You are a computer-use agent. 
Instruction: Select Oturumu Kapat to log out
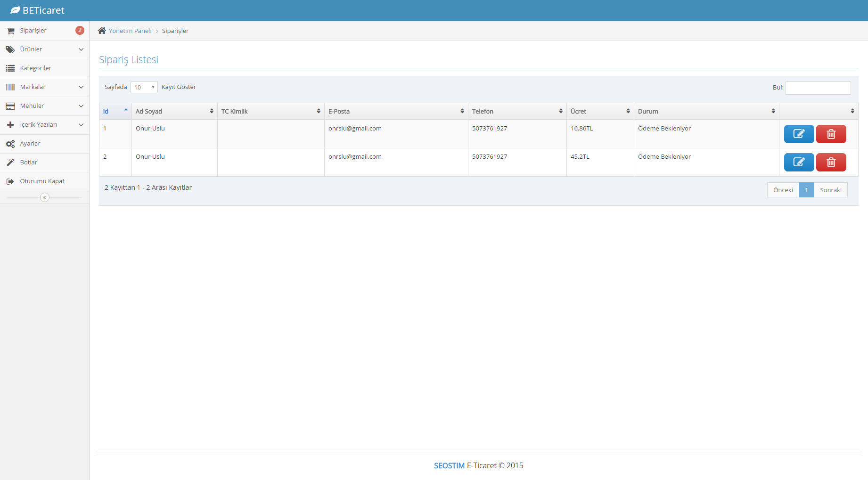pos(42,181)
